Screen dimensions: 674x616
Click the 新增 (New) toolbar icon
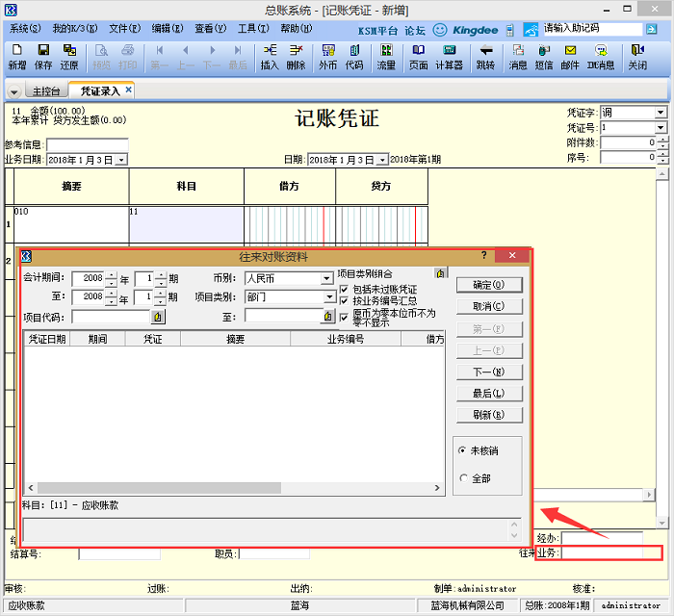point(16,57)
